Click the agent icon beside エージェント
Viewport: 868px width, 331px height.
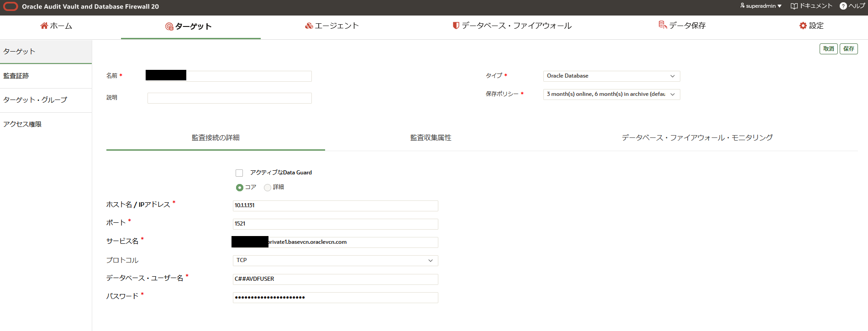[309, 26]
